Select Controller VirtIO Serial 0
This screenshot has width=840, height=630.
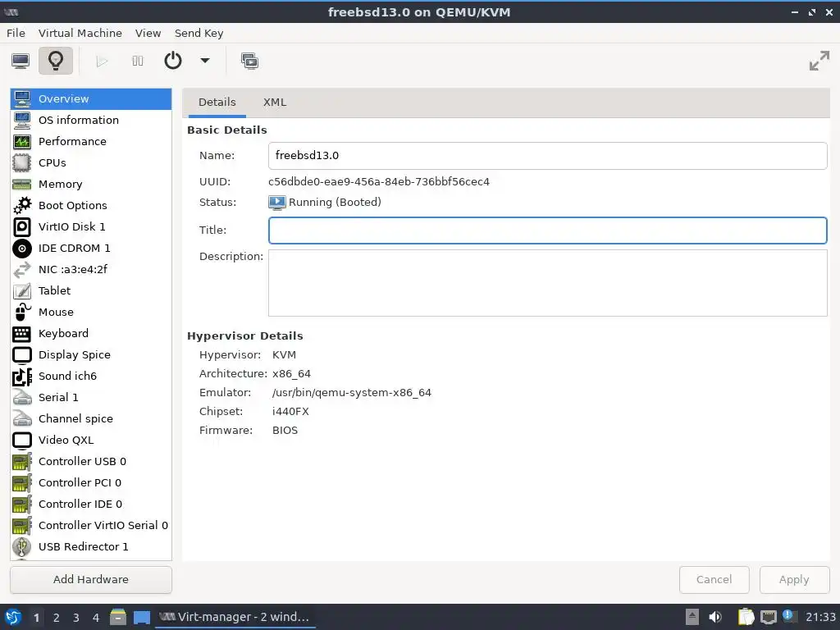(x=91, y=526)
